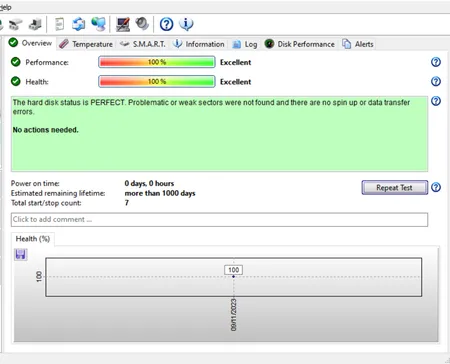
Task: Click the disk drive toolbar icon with cable
Action: (x=15, y=24)
